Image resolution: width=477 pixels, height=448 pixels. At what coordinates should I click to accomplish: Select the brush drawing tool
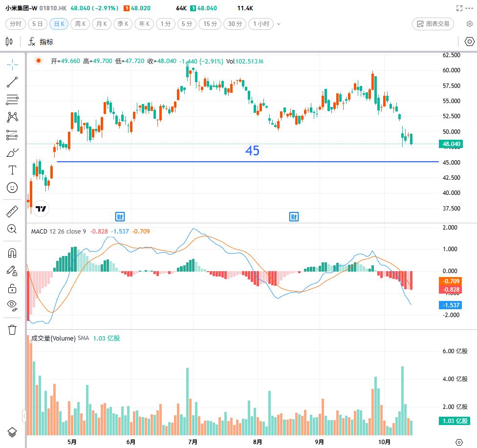12,152
